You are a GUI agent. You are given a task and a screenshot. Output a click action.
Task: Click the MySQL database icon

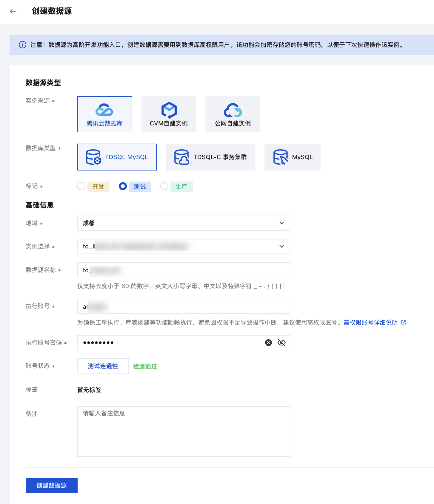(281, 157)
